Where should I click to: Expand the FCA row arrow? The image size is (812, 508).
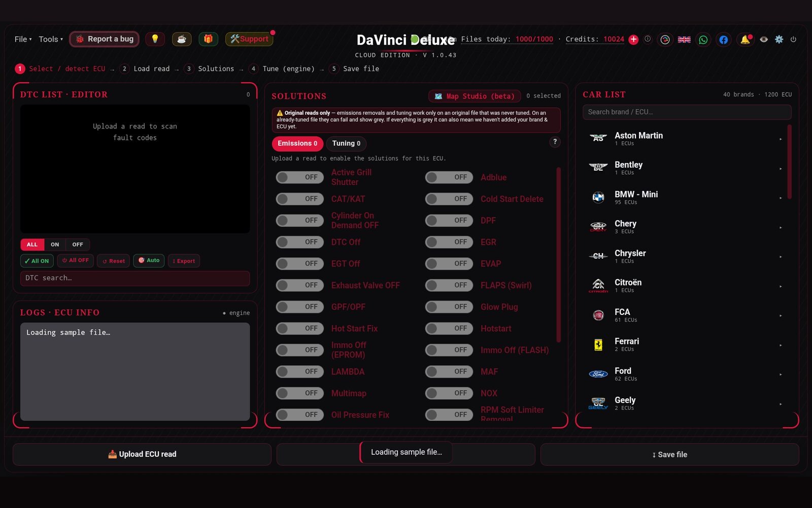781,315
